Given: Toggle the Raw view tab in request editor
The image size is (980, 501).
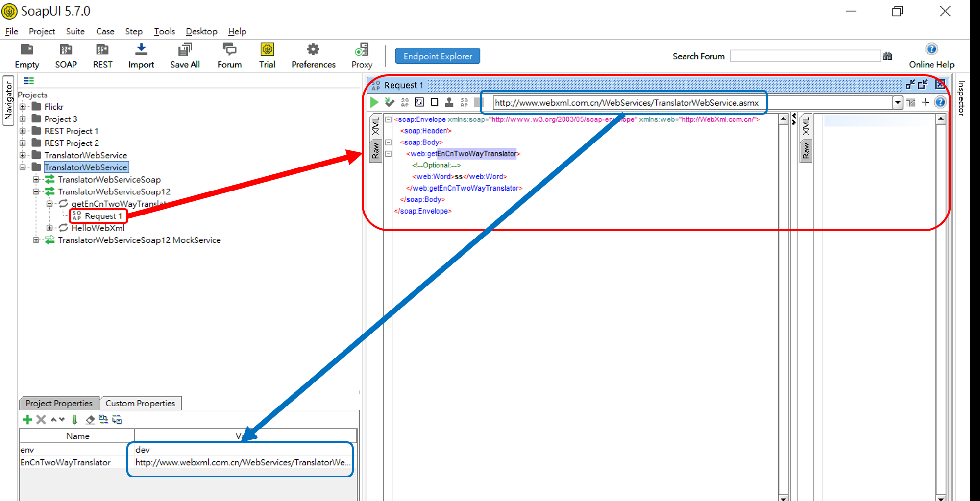Looking at the screenshot, I should tap(375, 151).
